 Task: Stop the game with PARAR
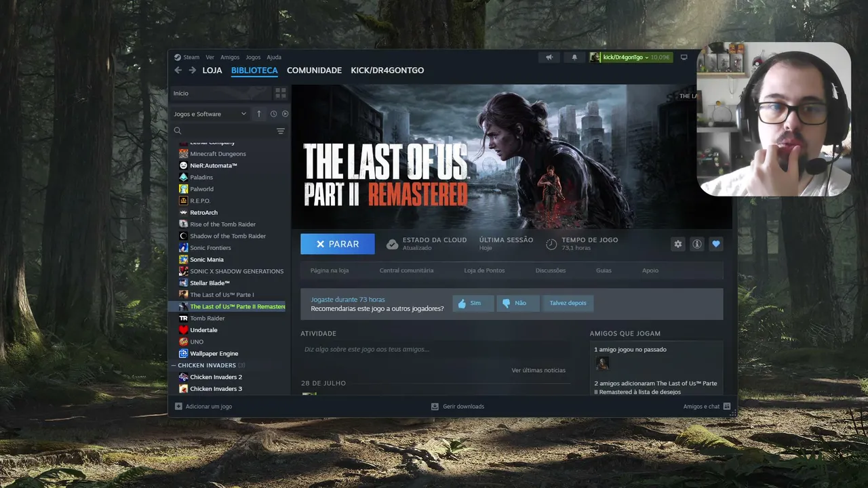338,244
